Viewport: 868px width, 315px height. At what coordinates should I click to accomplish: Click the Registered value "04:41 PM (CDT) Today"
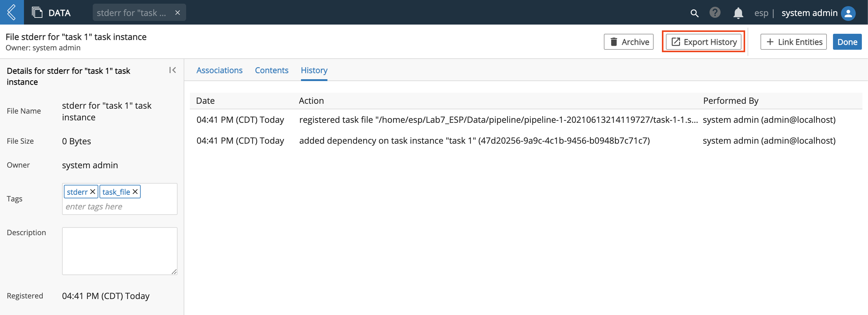click(106, 296)
